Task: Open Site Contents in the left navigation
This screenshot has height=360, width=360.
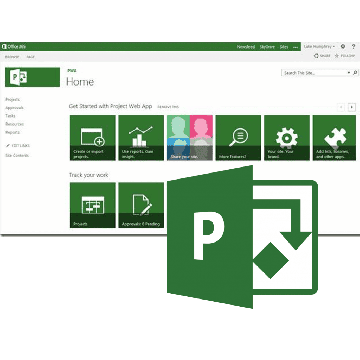Action: (x=17, y=155)
